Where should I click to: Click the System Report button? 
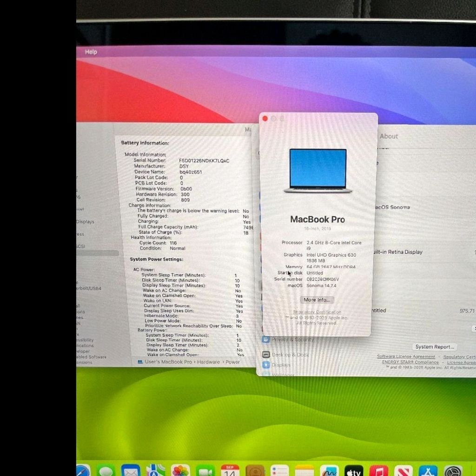click(x=434, y=347)
